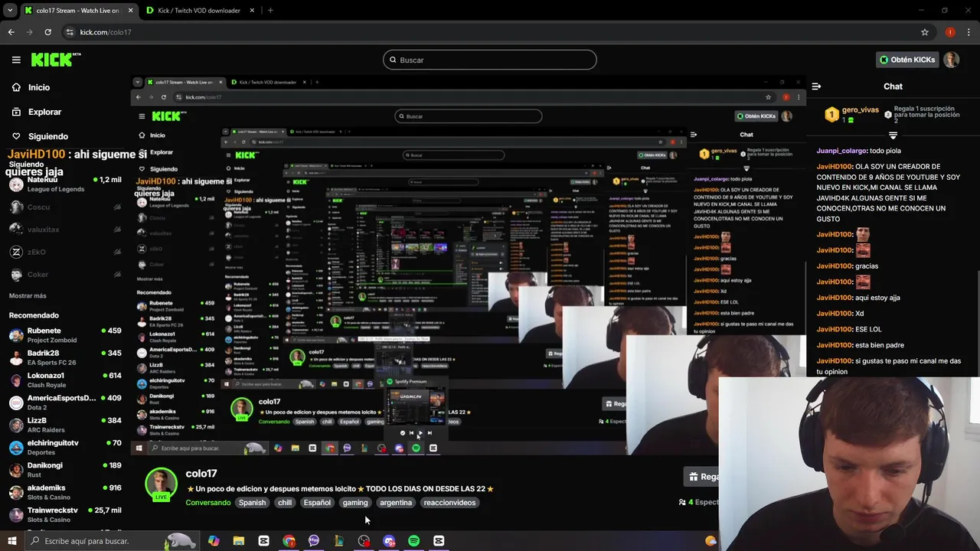Click the gold rank 1 badge by gero_vivas
Image resolution: width=980 pixels, height=551 pixels.
pos(831,115)
